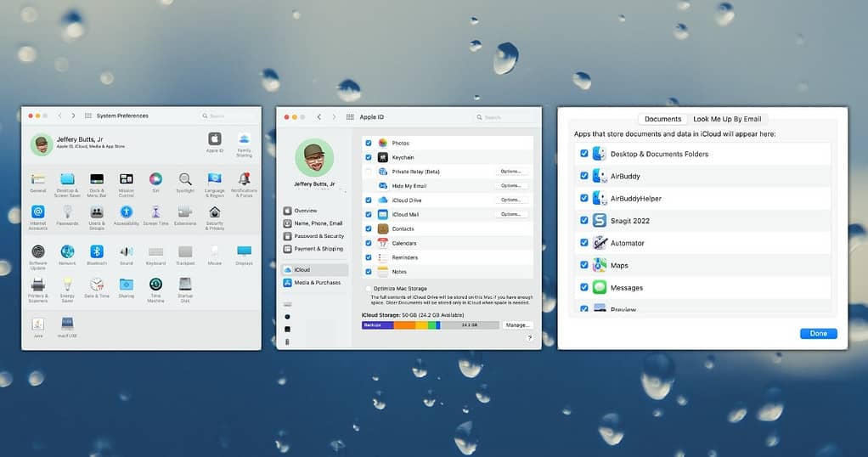The image size is (868, 457).
Task: Select Name, Phone, Email sidebar item
Action: [313, 223]
